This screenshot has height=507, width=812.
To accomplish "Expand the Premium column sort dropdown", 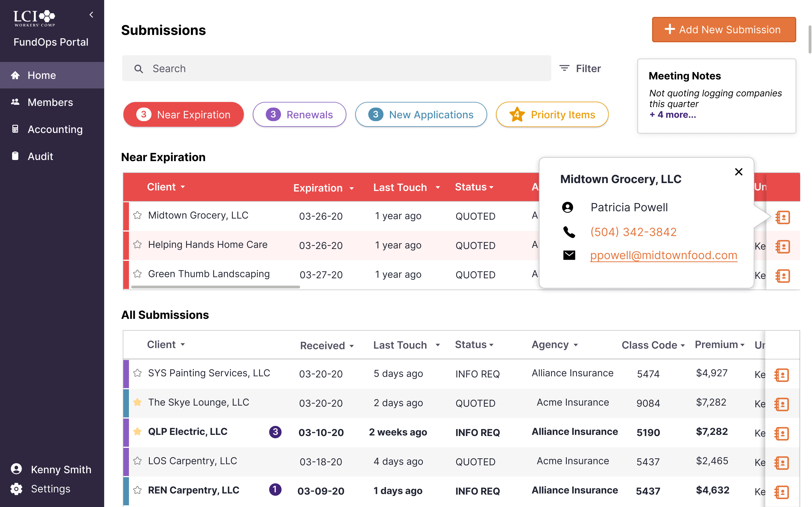I will pos(743,345).
